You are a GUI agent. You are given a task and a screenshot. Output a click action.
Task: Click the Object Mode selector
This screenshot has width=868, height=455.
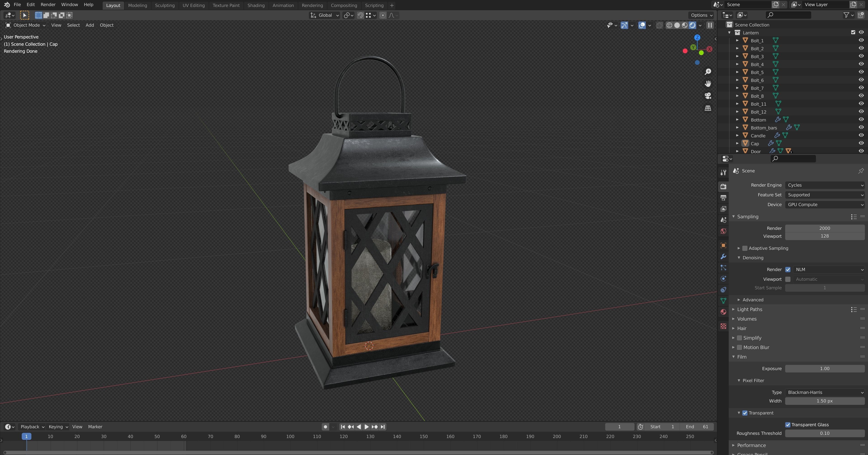pyautogui.click(x=25, y=25)
